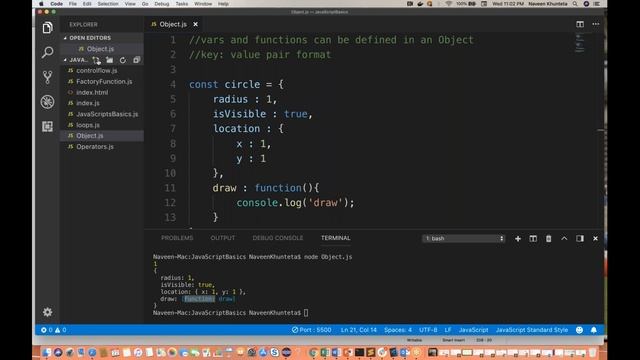The image size is (640, 360).
Task: Open the Manage gear menu
Action: point(47,312)
